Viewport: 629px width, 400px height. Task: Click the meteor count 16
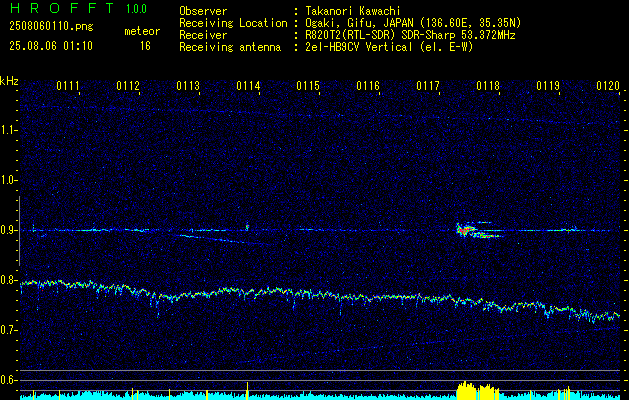tap(145, 46)
